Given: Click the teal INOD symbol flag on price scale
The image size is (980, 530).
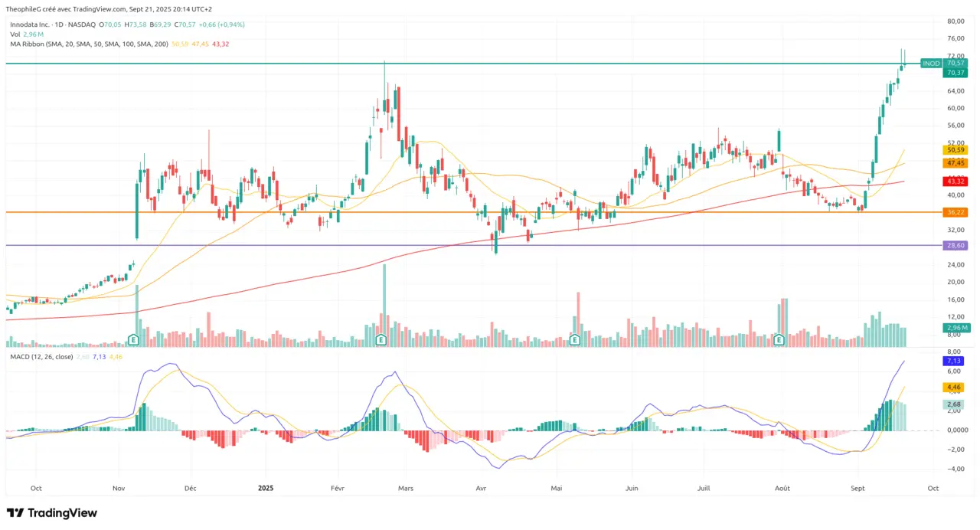Looking at the screenshot, I should [x=929, y=64].
